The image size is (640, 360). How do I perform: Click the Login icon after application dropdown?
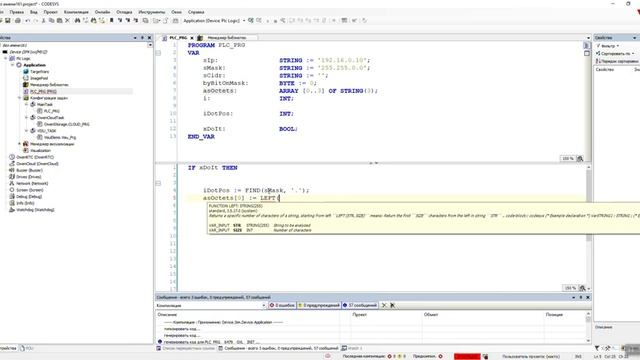[x=251, y=20]
